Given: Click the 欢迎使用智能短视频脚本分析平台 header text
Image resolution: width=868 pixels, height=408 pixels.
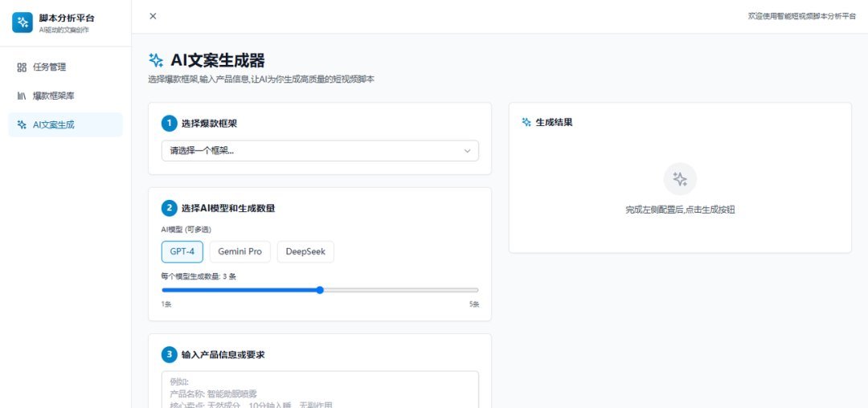Looking at the screenshot, I should pos(802,16).
